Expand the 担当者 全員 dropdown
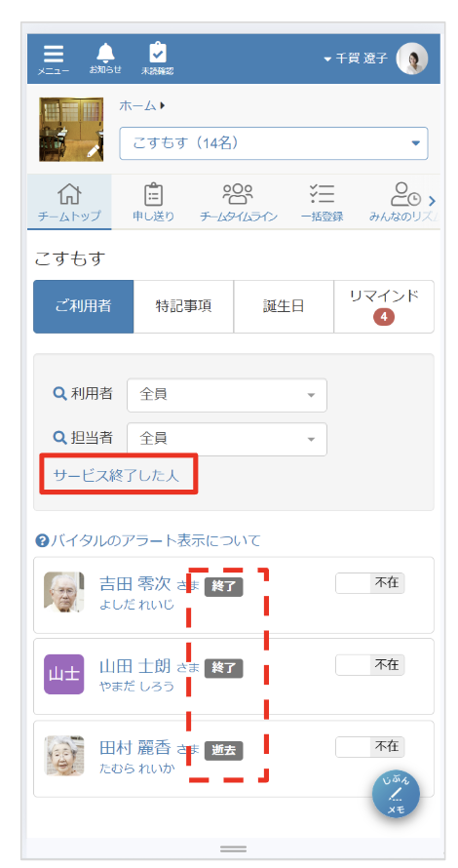The width and height of the screenshot is (458, 868). pos(227,439)
